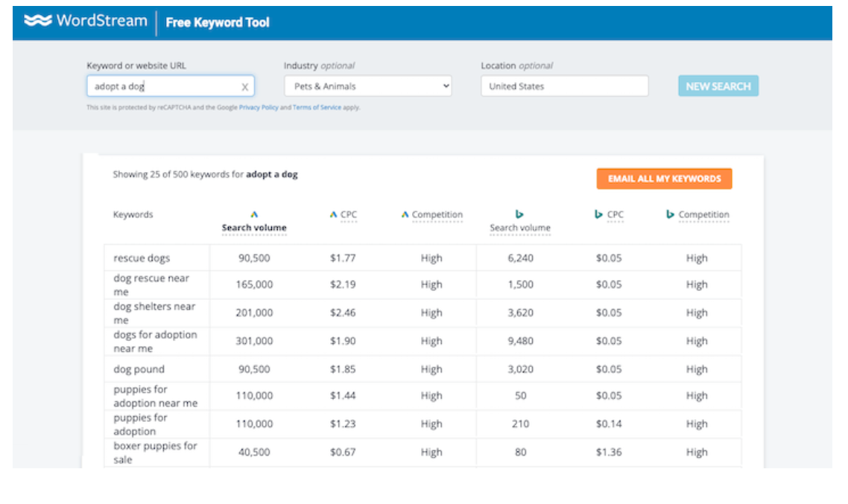Click Google Ads icon beside Competition header

(x=405, y=214)
